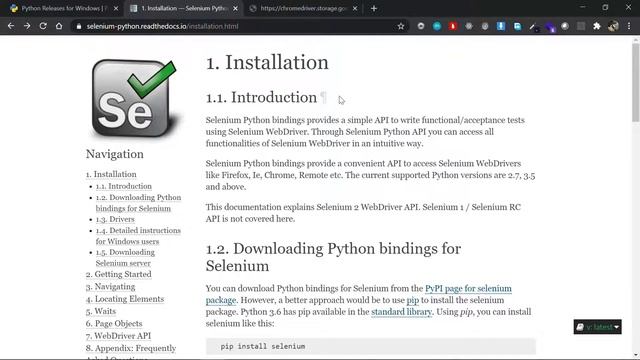Open '1.2. Downloading Python bindings' sidebar link
Screen dimensions: 640x360
pyautogui.click(x=138, y=203)
